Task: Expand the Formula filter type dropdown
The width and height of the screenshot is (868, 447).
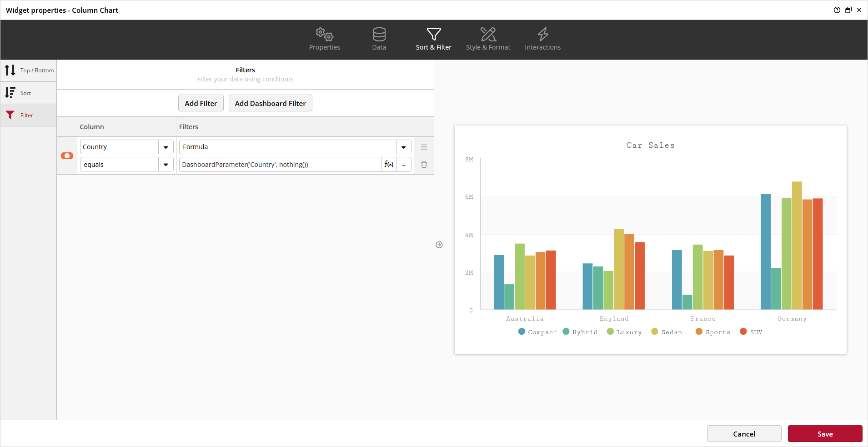Action: pyautogui.click(x=403, y=147)
